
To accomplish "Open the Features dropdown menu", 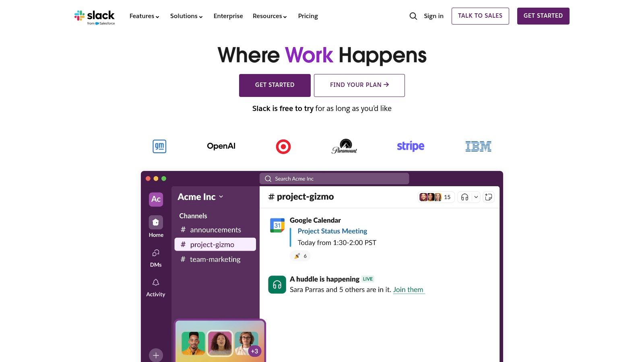I will [x=144, y=16].
